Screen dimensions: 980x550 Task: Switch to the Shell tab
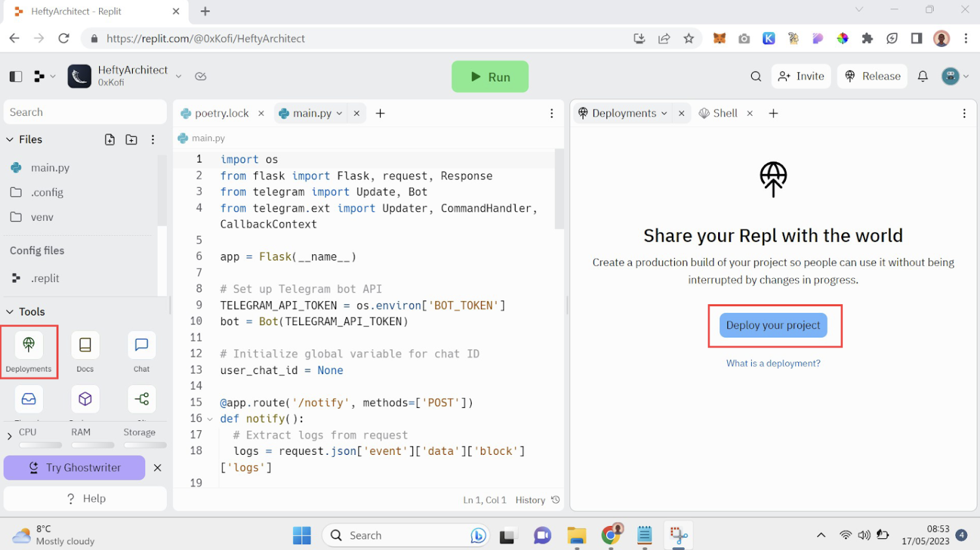[x=725, y=113]
